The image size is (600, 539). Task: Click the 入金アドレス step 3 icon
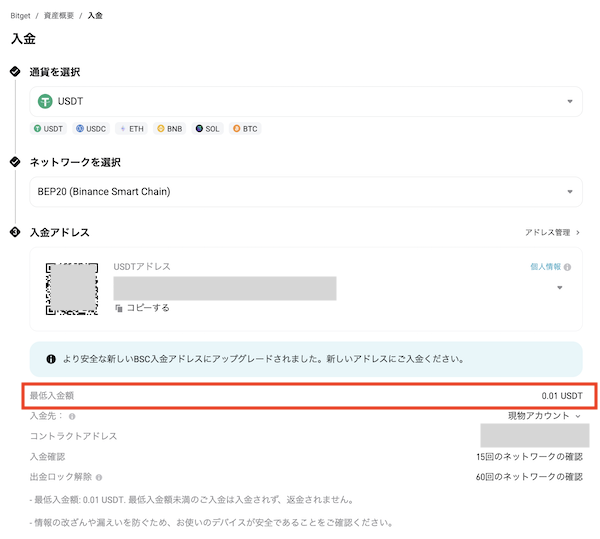click(x=15, y=232)
